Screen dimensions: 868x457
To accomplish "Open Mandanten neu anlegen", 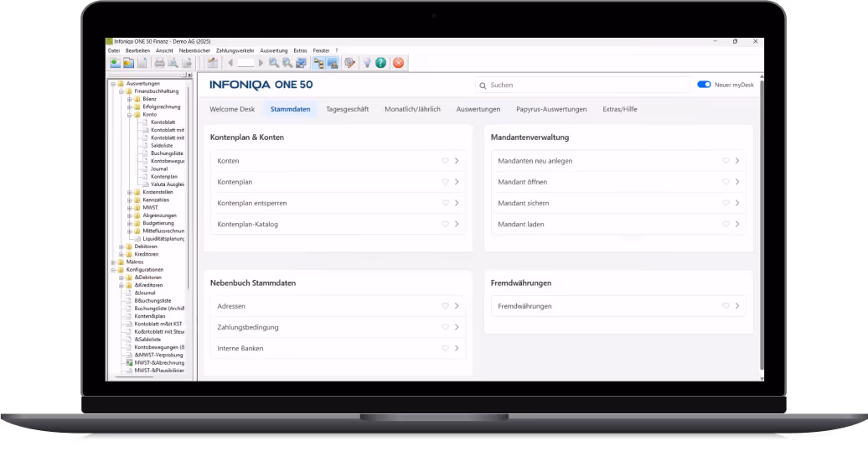I will tap(618, 161).
